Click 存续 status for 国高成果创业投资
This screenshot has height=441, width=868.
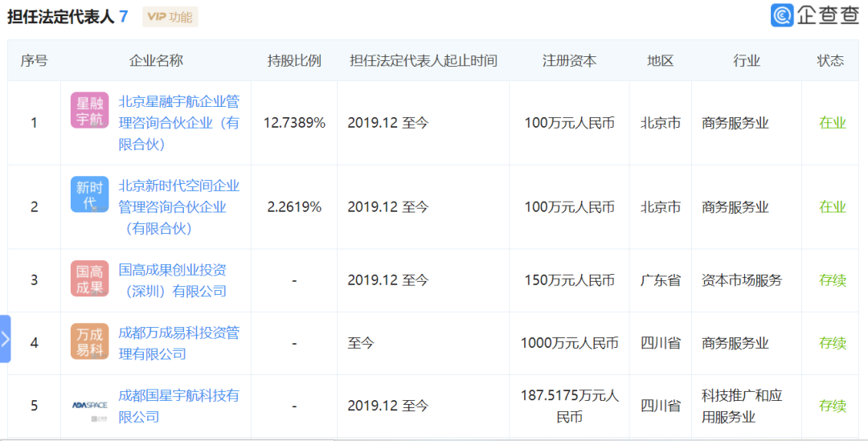click(x=833, y=280)
